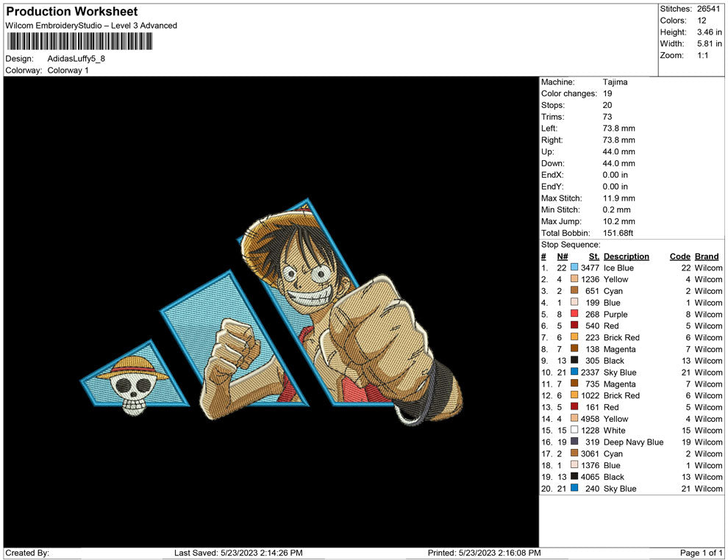Select the stitch count '3061' in stop 17
Viewport: 728px width, 560px height.
click(590, 453)
